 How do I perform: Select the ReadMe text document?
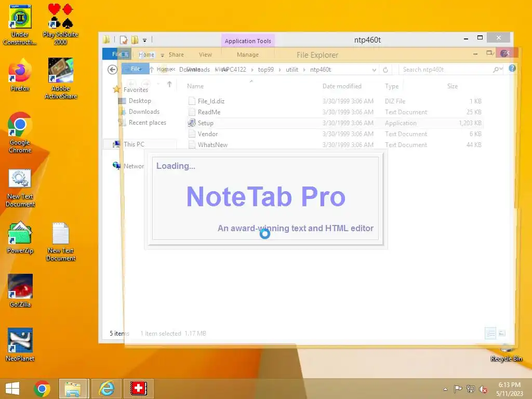tap(209, 112)
